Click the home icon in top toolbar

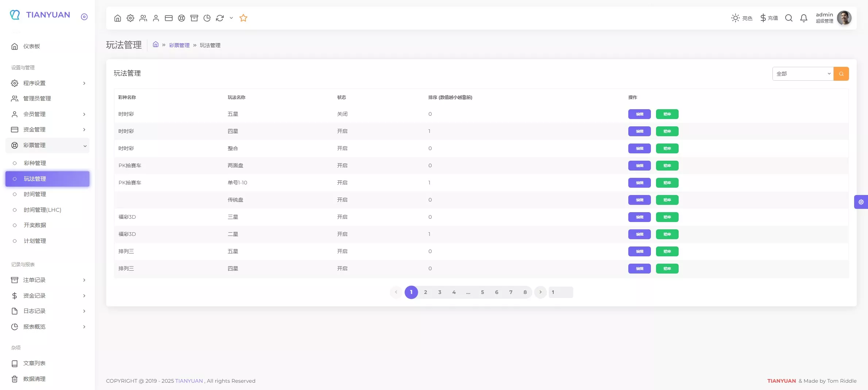(x=117, y=18)
